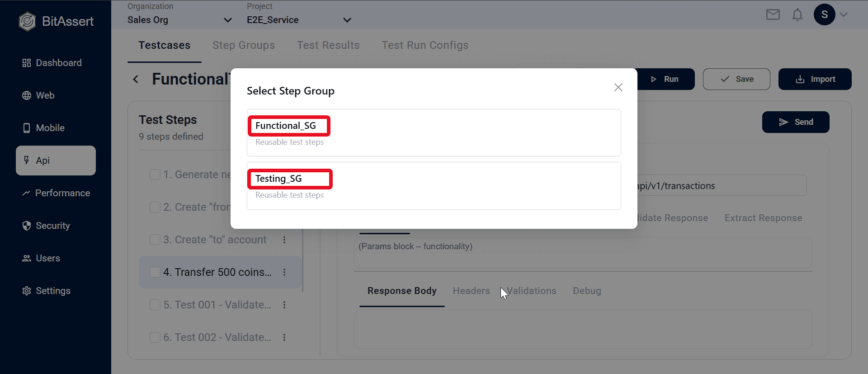Select the Api sidebar item
868x374 pixels.
pos(56,161)
